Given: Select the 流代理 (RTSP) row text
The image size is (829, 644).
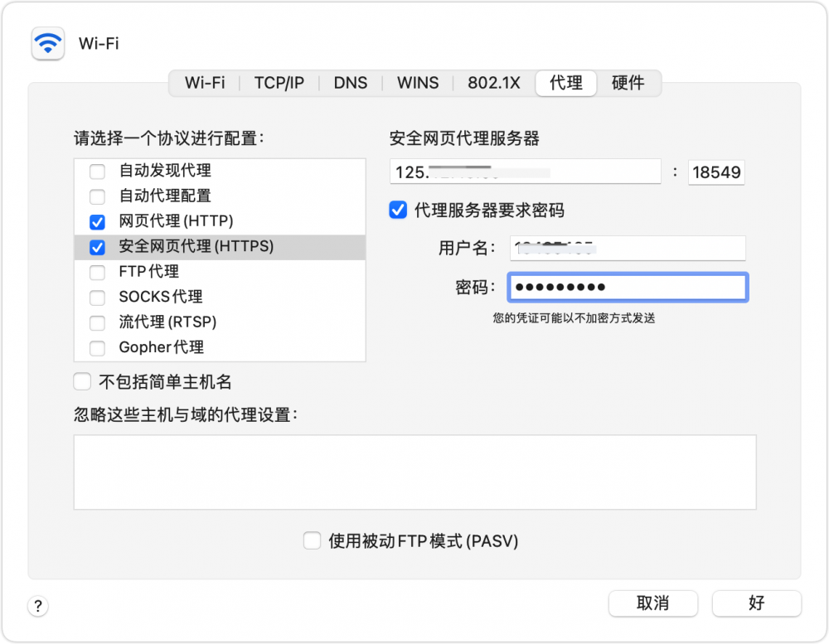Looking at the screenshot, I should [167, 322].
